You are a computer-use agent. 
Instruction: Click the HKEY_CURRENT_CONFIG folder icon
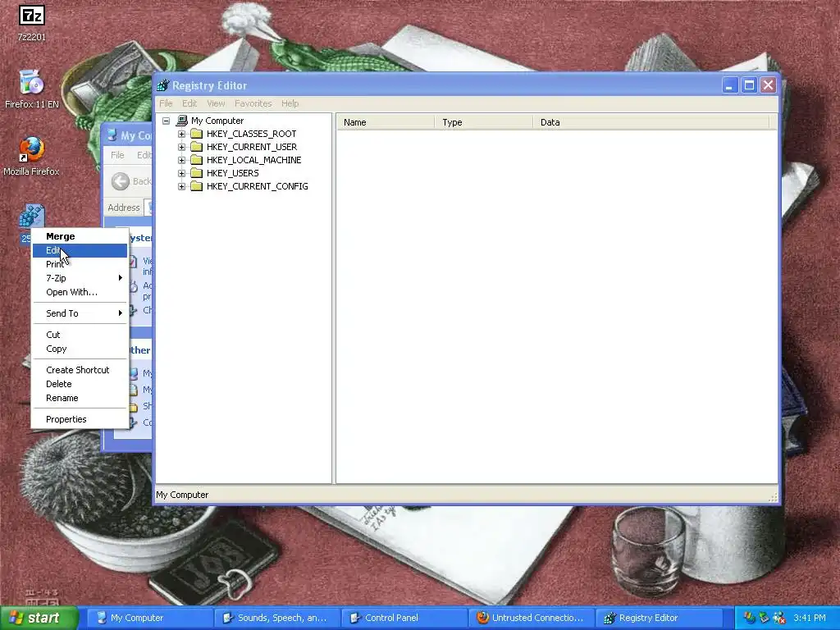[197, 186]
